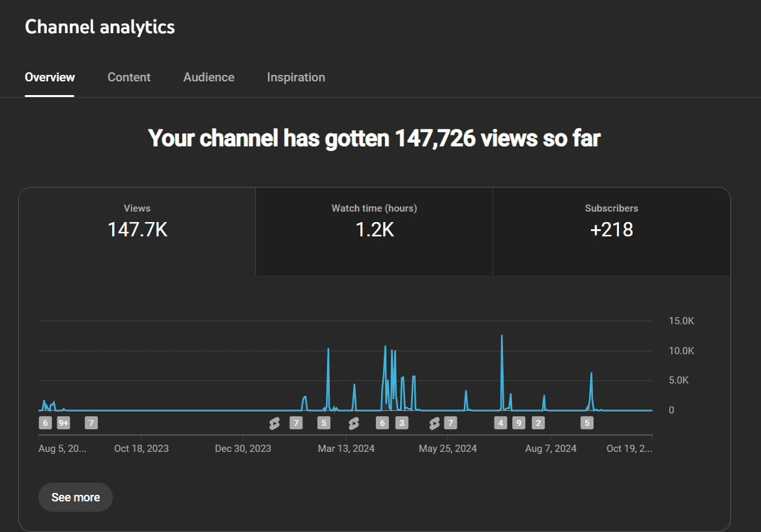Screen dimensions: 761x532
Task: Click the published-videos marker labeled 3
Action: [401, 423]
